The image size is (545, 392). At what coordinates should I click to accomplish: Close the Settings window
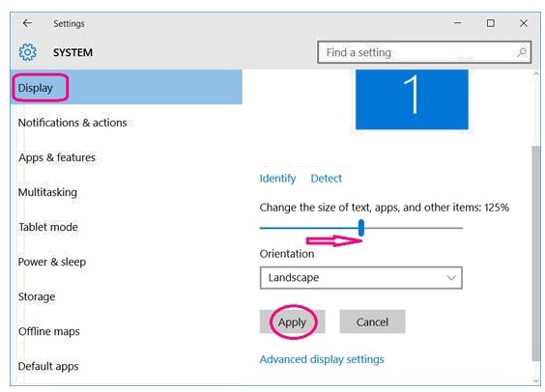click(524, 23)
